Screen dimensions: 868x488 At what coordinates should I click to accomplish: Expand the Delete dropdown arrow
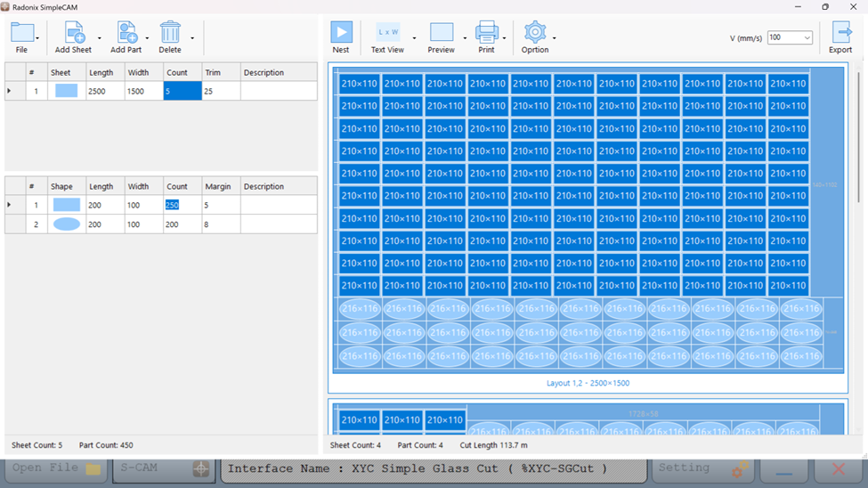[x=192, y=38]
